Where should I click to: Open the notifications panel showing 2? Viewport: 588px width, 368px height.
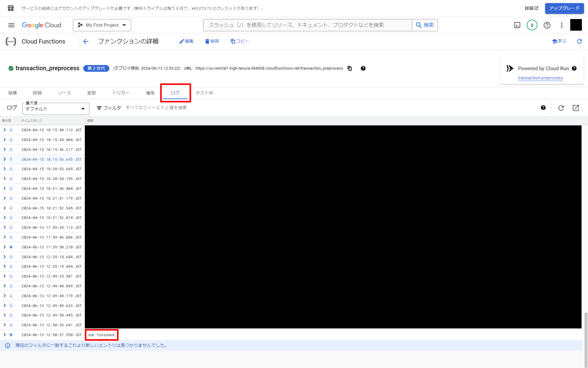pyautogui.click(x=532, y=25)
